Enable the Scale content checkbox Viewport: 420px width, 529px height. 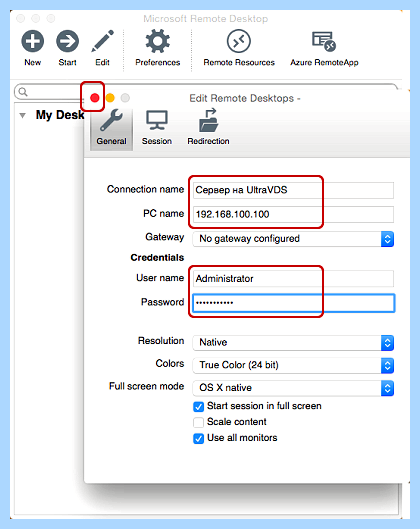(x=198, y=422)
